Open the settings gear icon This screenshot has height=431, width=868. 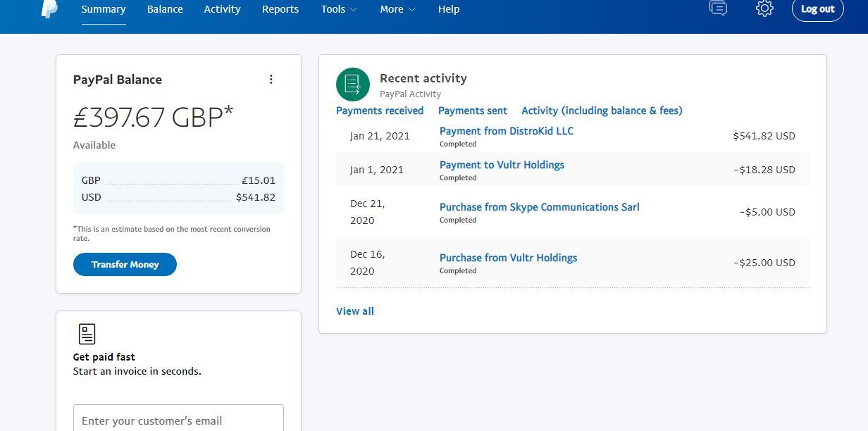764,8
